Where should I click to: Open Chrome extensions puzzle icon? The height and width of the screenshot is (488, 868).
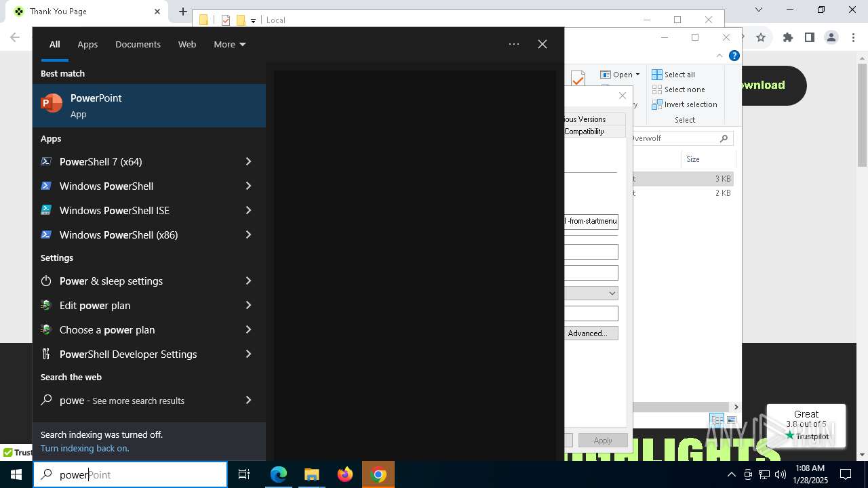(787, 38)
